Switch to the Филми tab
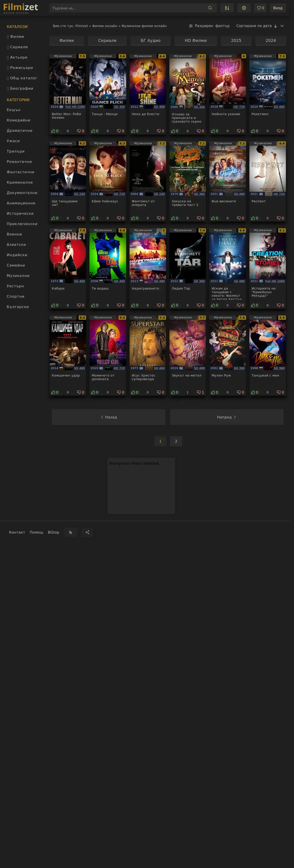Viewport: 294px width, 868px height. [67, 41]
